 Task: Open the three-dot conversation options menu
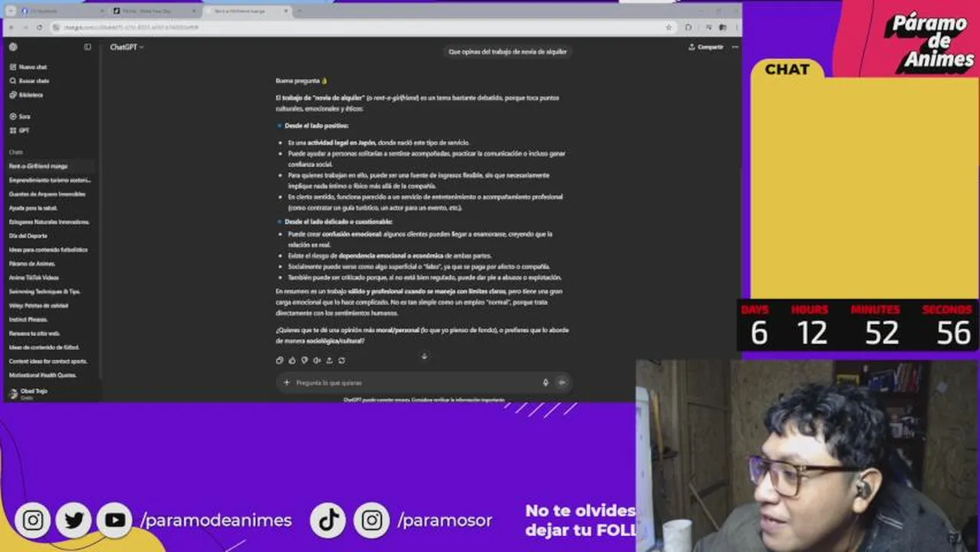click(735, 47)
